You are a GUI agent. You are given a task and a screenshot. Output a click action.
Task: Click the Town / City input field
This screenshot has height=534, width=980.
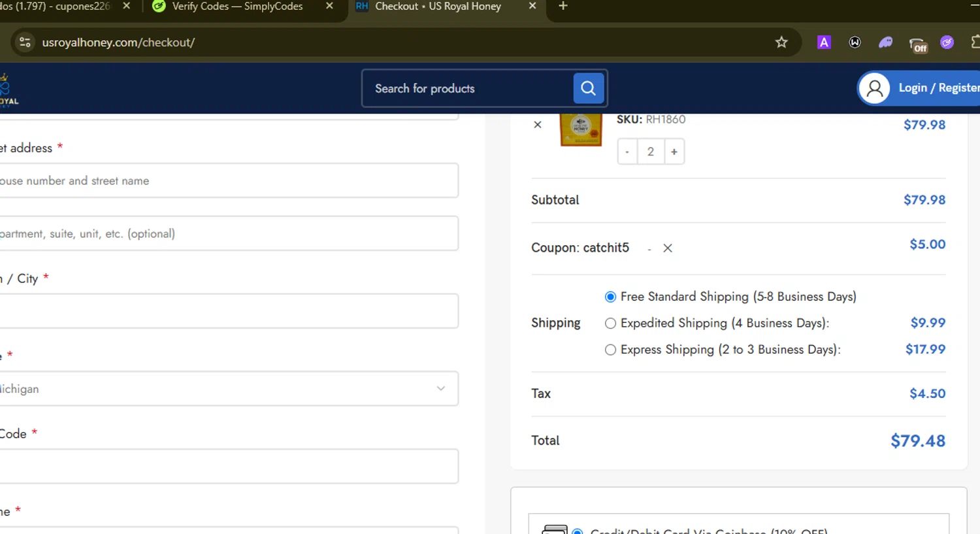pyautogui.click(x=229, y=311)
